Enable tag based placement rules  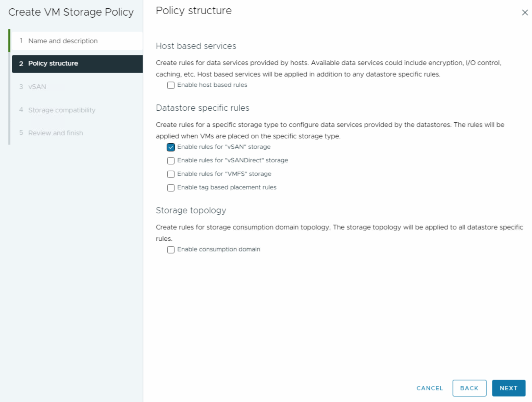171,188
